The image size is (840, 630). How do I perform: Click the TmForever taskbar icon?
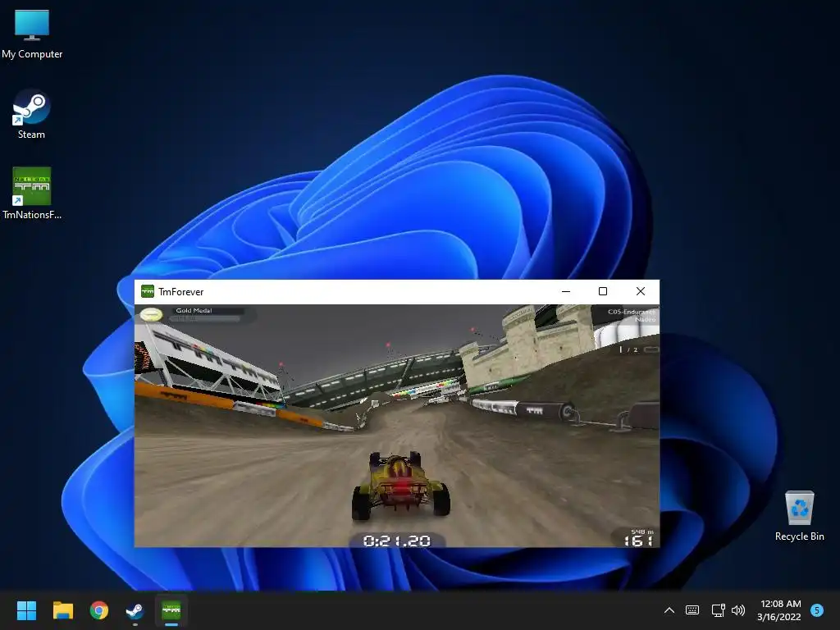171,610
